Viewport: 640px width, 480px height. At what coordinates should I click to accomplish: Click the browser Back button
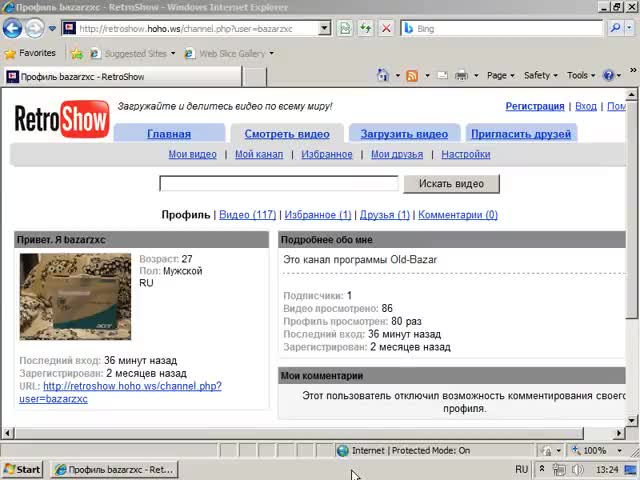click(x=13, y=28)
